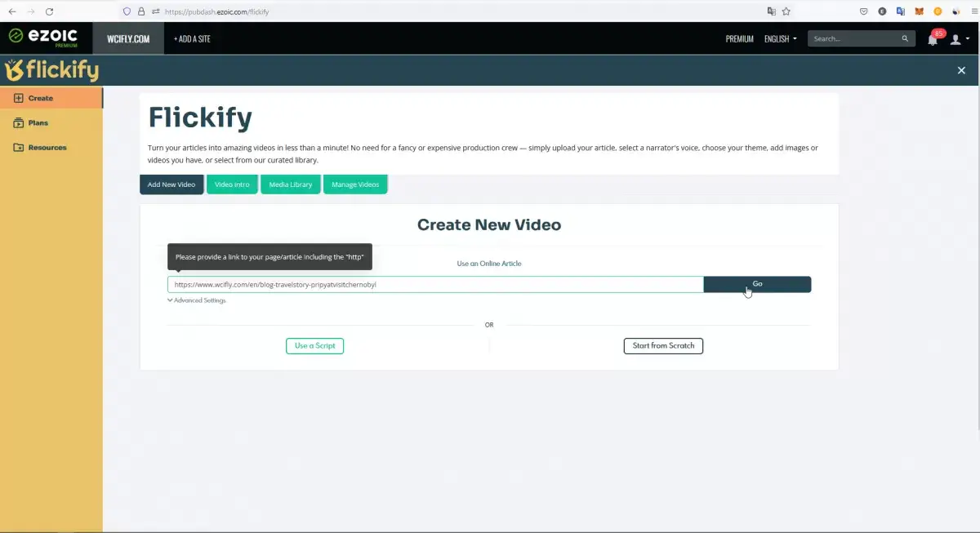Viewport: 980px width, 533px height.
Task: Open the notifications bell with 85 badge
Action: [933, 39]
